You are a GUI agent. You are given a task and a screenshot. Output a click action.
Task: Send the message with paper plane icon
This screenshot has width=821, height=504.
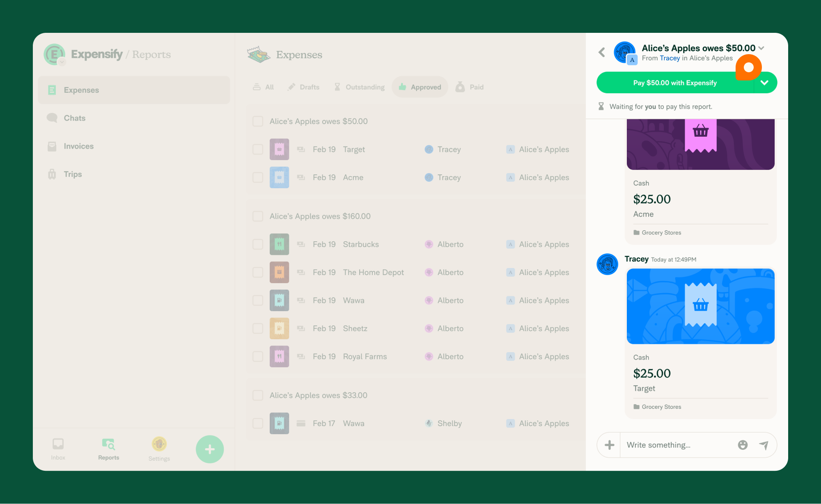point(764,445)
